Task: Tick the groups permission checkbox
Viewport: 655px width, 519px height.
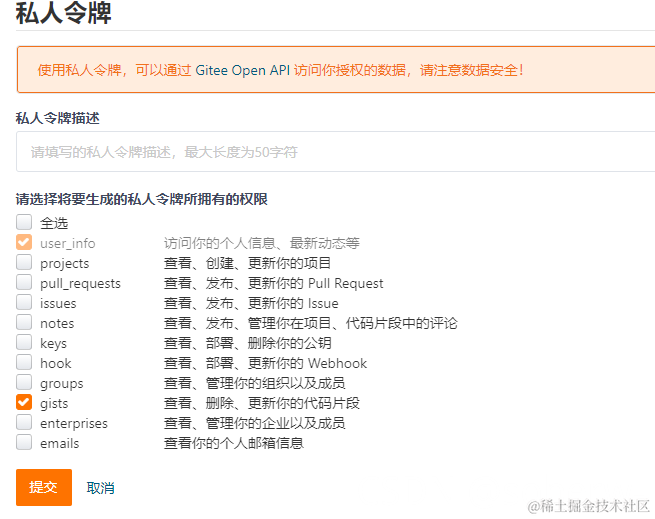Action: pos(24,382)
